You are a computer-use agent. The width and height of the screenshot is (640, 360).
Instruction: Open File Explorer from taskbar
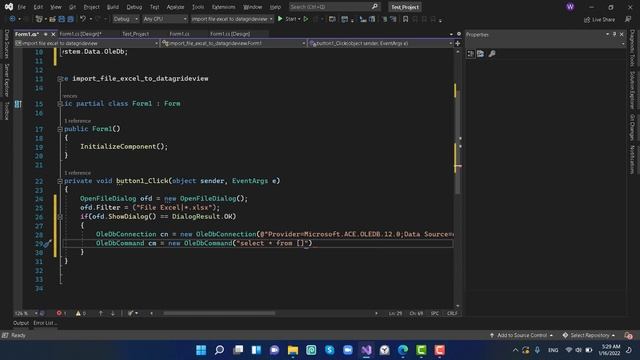click(293, 350)
